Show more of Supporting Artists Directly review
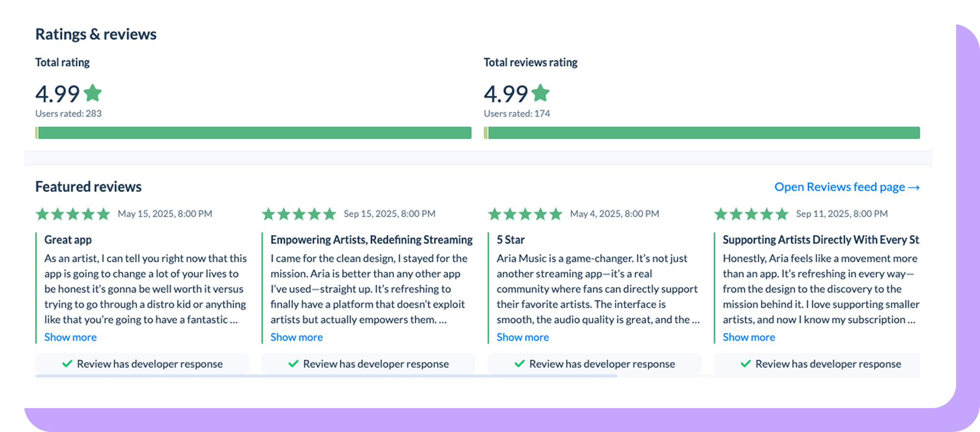Screen dimensions: 980x432 tap(749, 337)
